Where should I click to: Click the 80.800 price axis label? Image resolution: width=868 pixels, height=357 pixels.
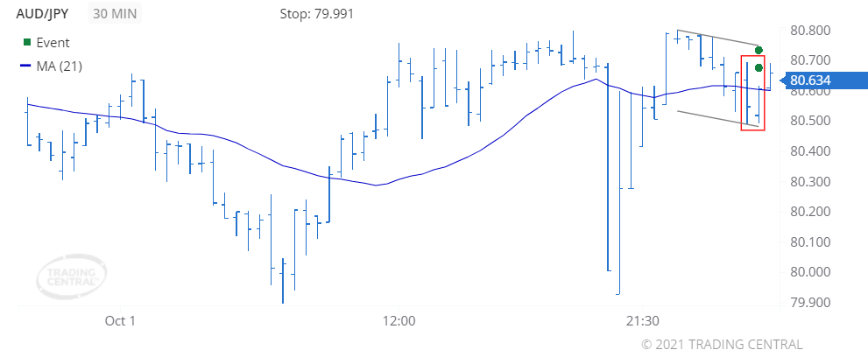tap(810, 31)
